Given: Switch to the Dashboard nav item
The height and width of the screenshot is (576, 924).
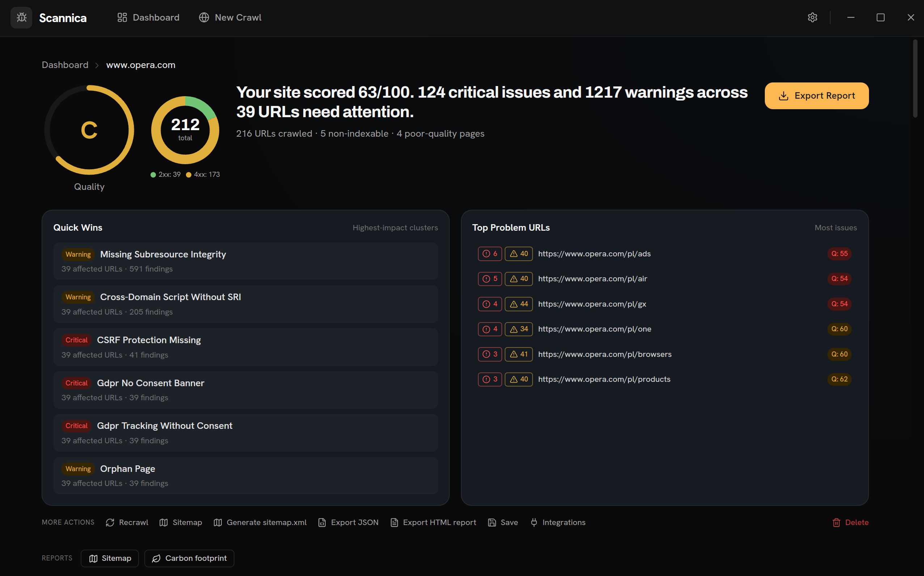Looking at the screenshot, I should coord(156,17).
